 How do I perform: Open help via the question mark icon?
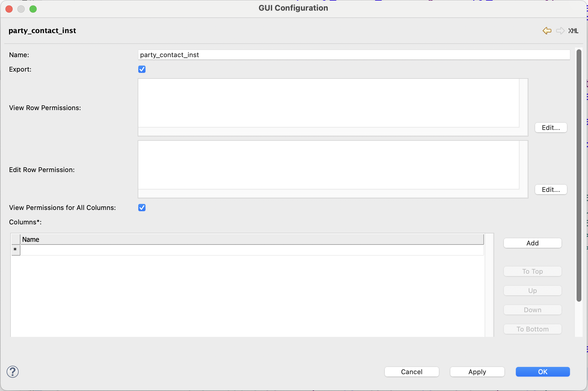pyautogui.click(x=13, y=372)
